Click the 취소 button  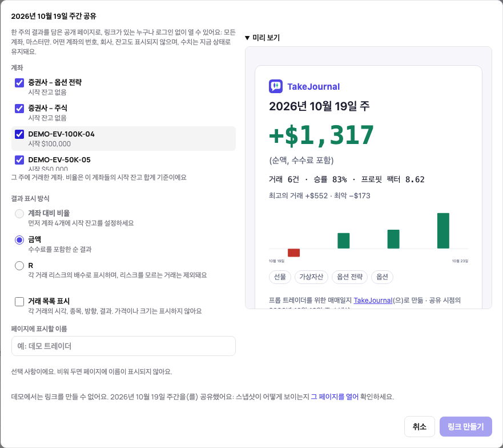tap(419, 426)
